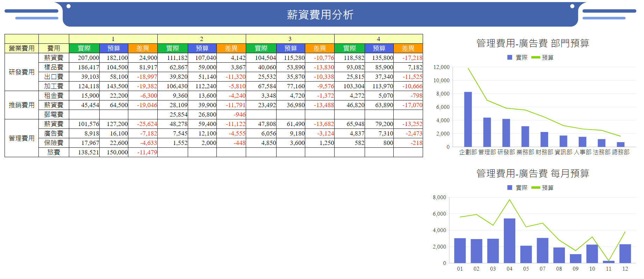
Task: Click month 01 bar in monthly chart
Action: pos(460,251)
